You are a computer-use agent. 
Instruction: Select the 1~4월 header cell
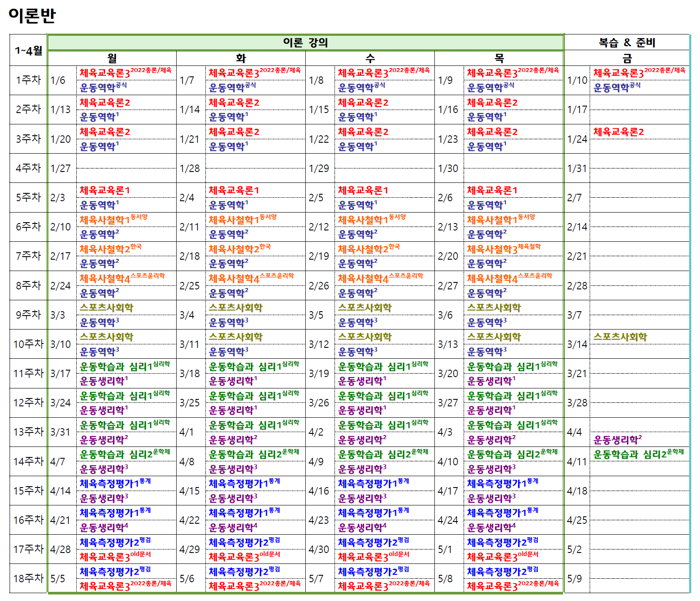(x=28, y=50)
